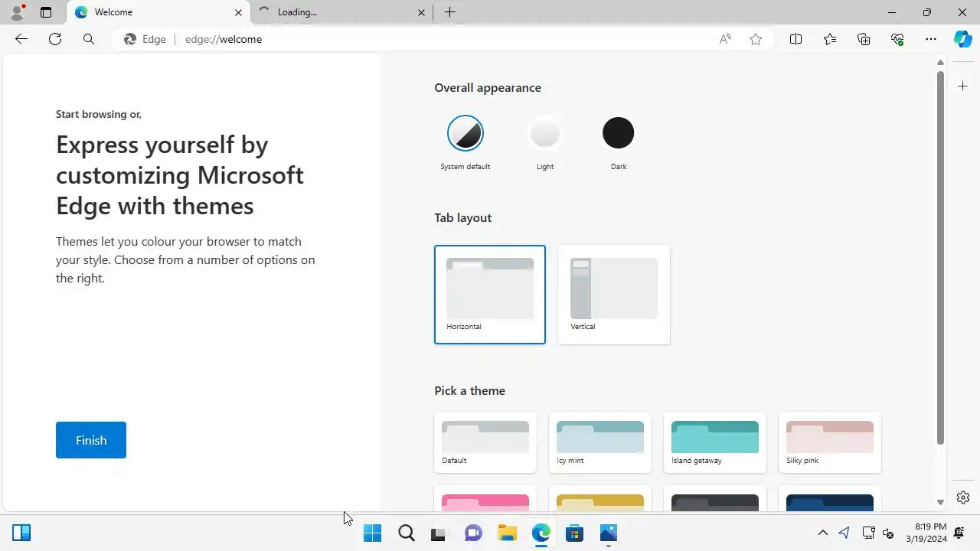Image resolution: width=980 pixels, height=551 pixels.
Task: Open File Explorer from taskbar
Action: (507, 533)
